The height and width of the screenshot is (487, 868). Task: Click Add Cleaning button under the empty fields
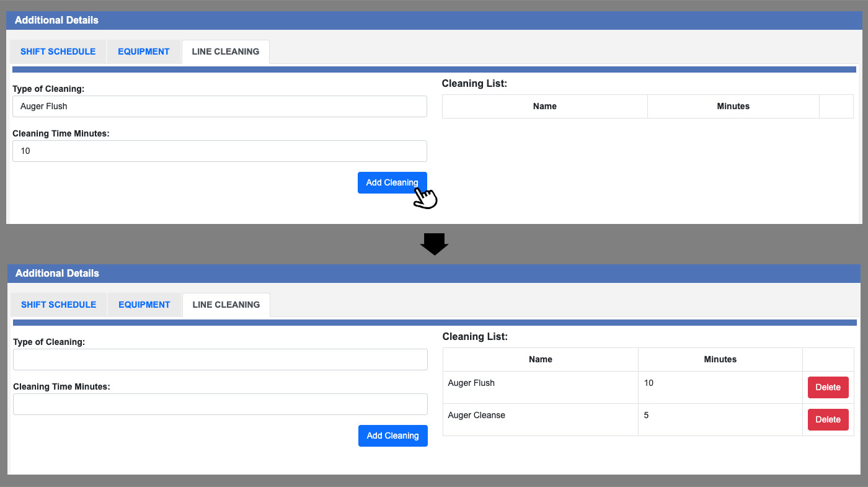point(392,436)
